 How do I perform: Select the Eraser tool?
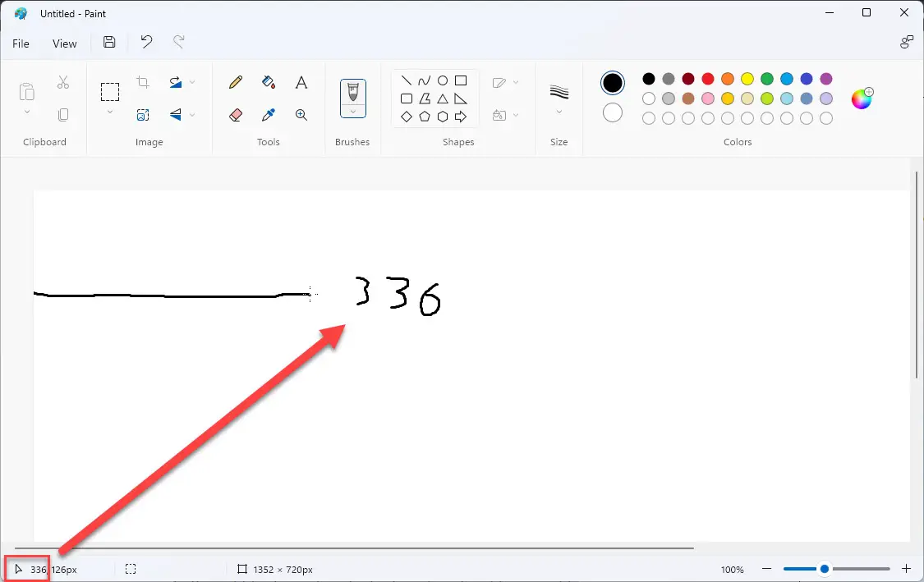coord(236,115)
